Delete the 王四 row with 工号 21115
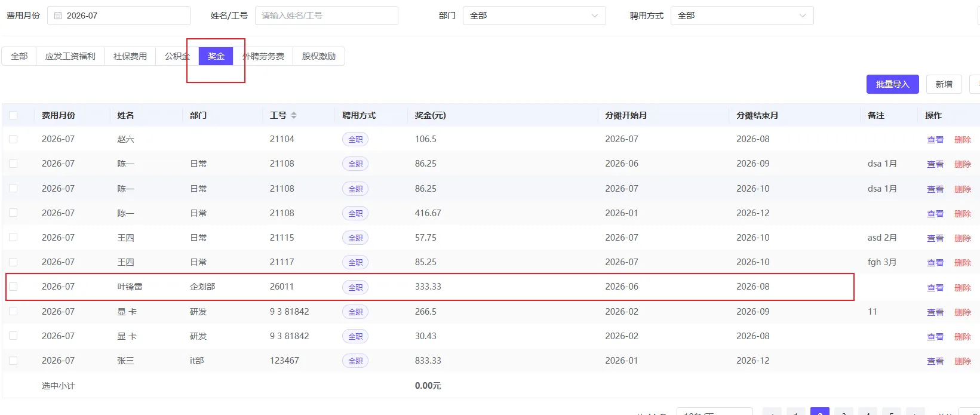 tap(963, 238)
